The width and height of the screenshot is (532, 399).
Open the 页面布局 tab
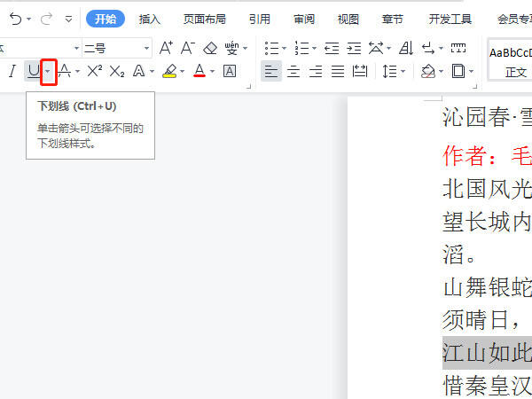[205, 20]
